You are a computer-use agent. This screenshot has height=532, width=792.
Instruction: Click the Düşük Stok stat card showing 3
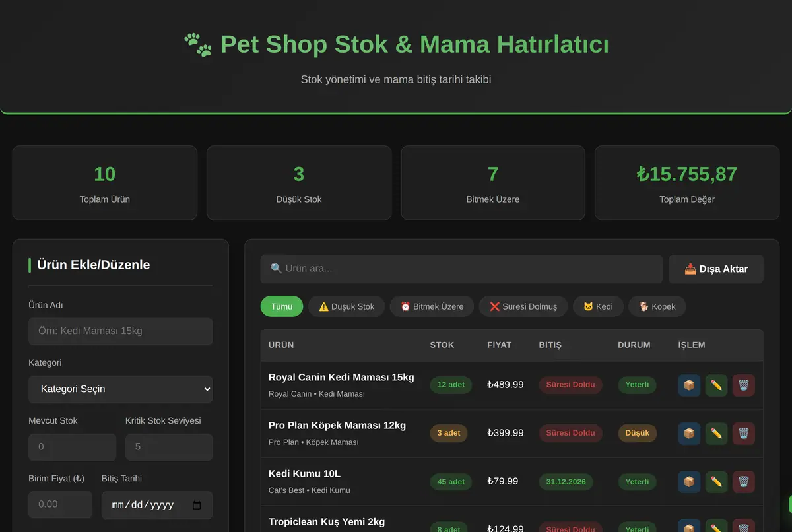(x=299, y=183)
